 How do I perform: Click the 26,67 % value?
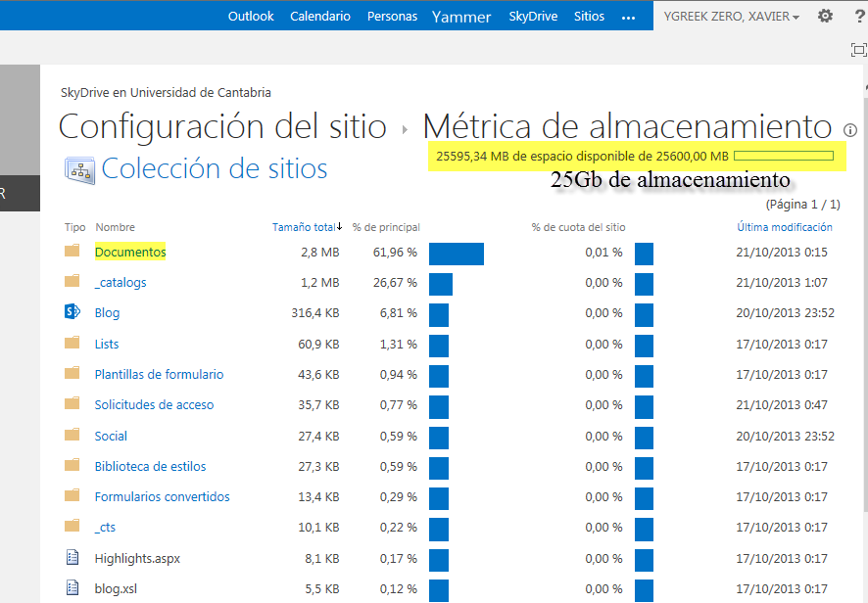coord(395,282)
